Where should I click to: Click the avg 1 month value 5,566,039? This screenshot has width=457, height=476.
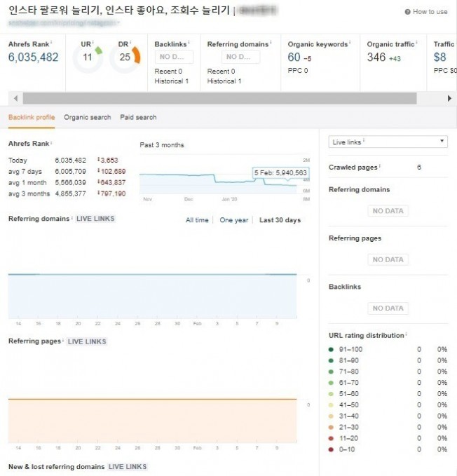70,183
